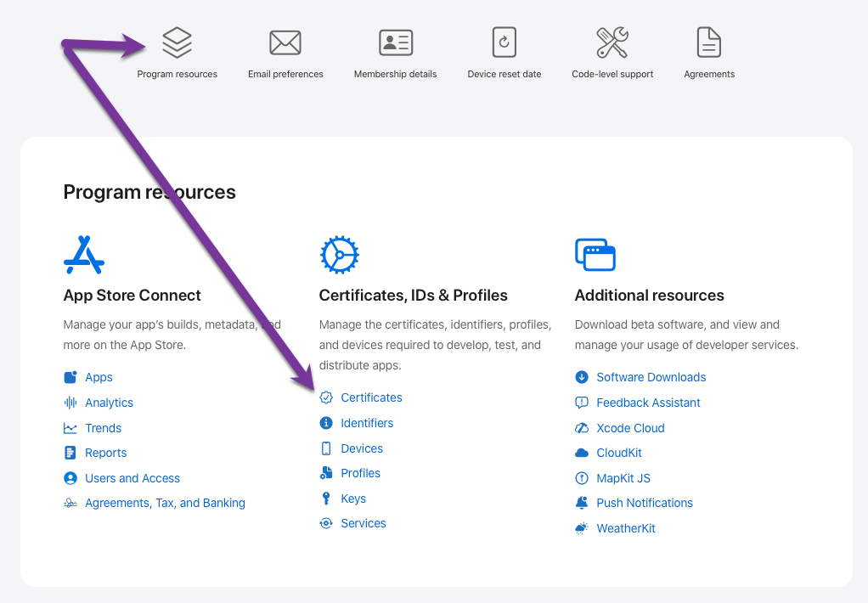868x603 pixels.
Task: Open the Services link
Action: point(364,523)
